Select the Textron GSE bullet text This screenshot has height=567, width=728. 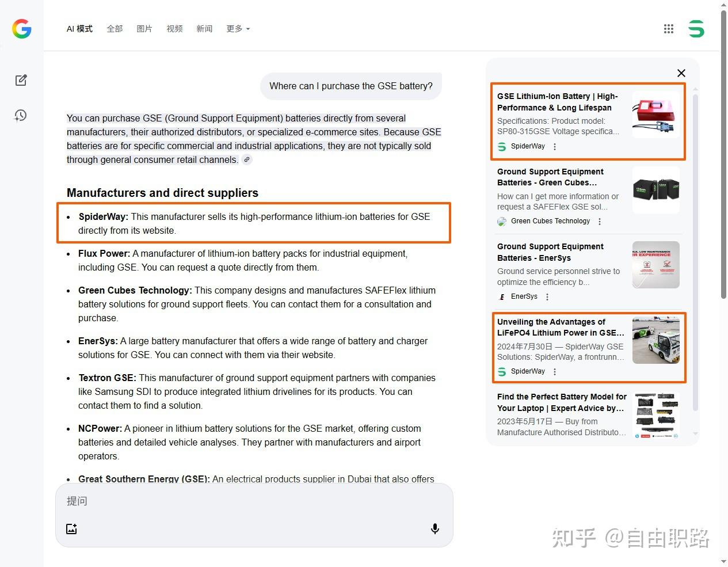[x=257, y=391]
